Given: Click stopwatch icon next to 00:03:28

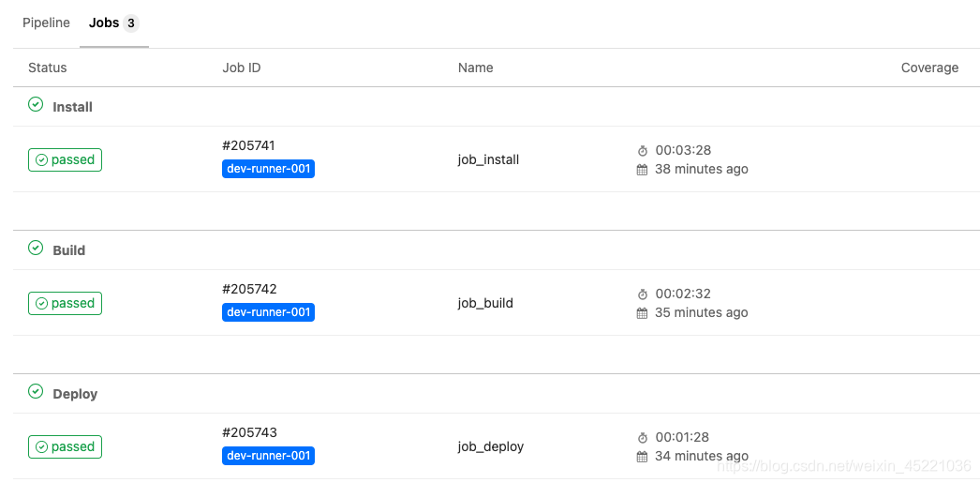Looking at the screenshot, I should coord(643,151).
